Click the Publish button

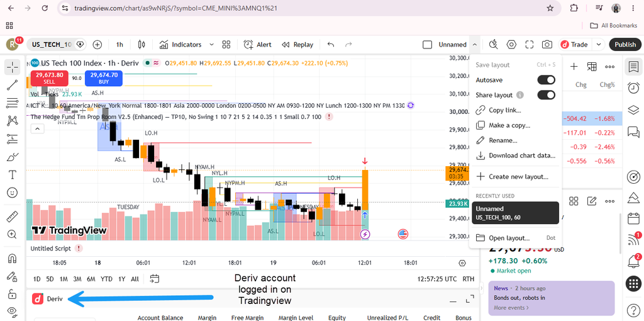click(625, 45)
